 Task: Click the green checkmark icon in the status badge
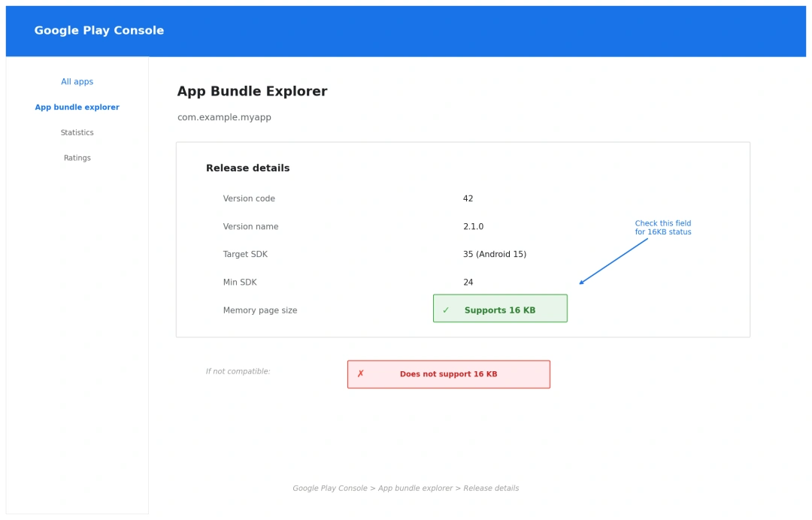(446, 309)
